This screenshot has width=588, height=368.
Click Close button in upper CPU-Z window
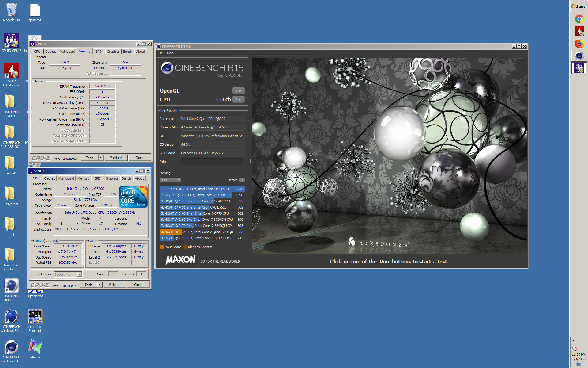point(139,158)
